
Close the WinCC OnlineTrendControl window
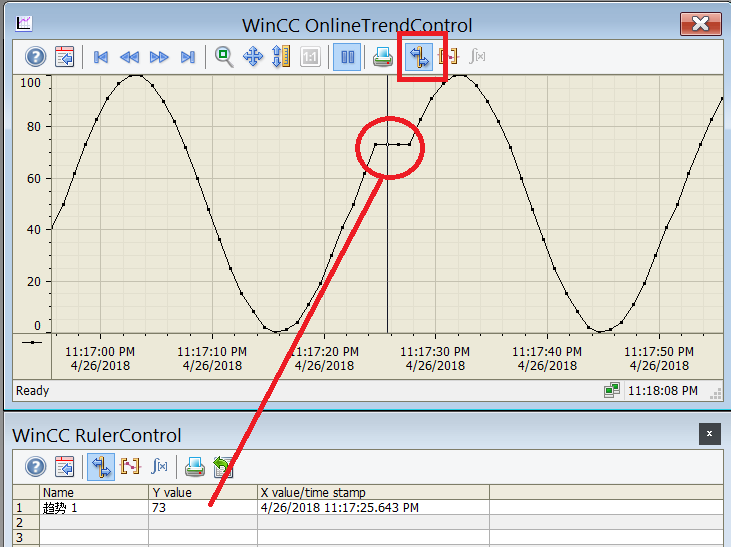point(701,24)
